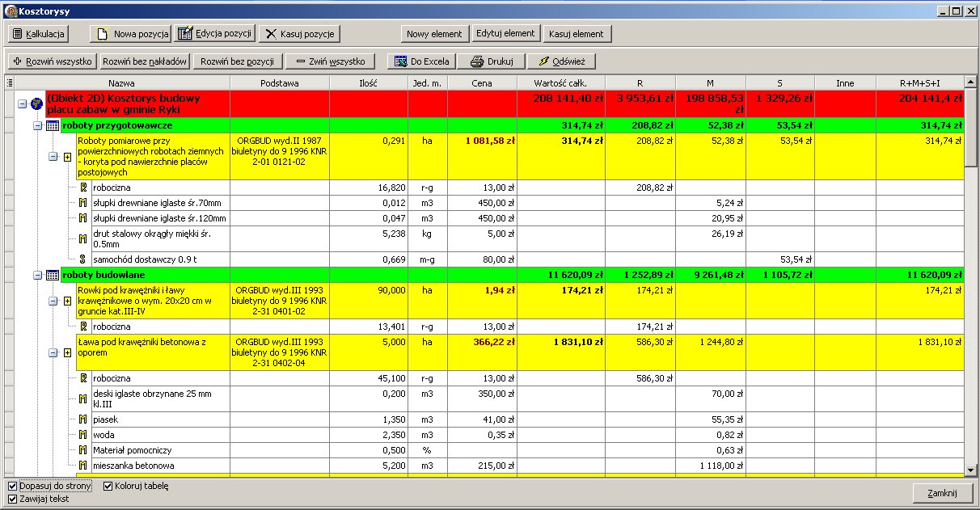Viewport: 980px width, 510px height.
Task: Open the Kalkulacja toolbar button
Action: 38,34
